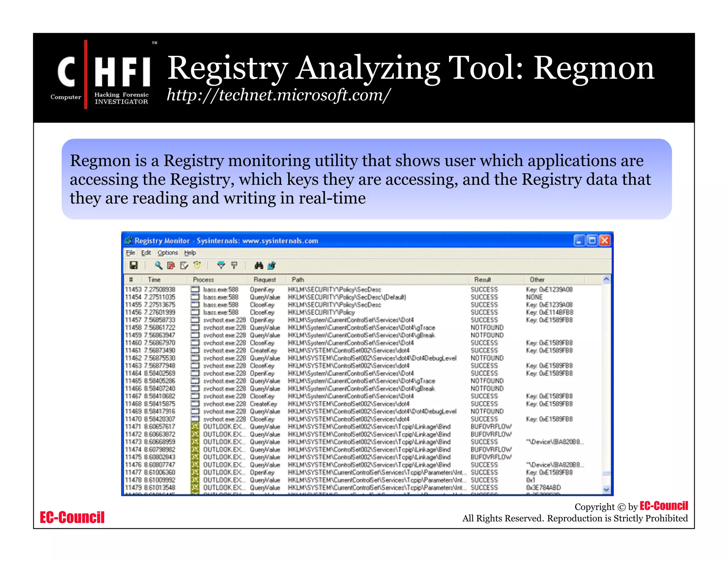Click NOTFOUND result in row 11458
Image resolution: width=728 pixels, height=562 pixels.
click(x=487, y=328)
